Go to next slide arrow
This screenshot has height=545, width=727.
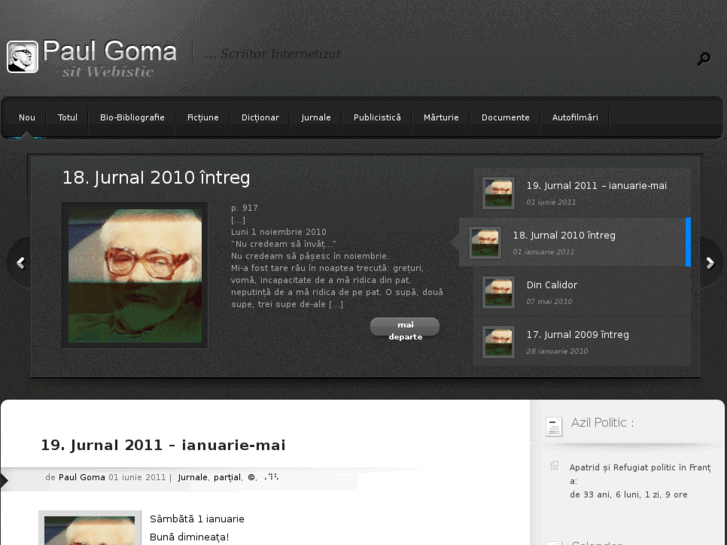coord(710,263)
